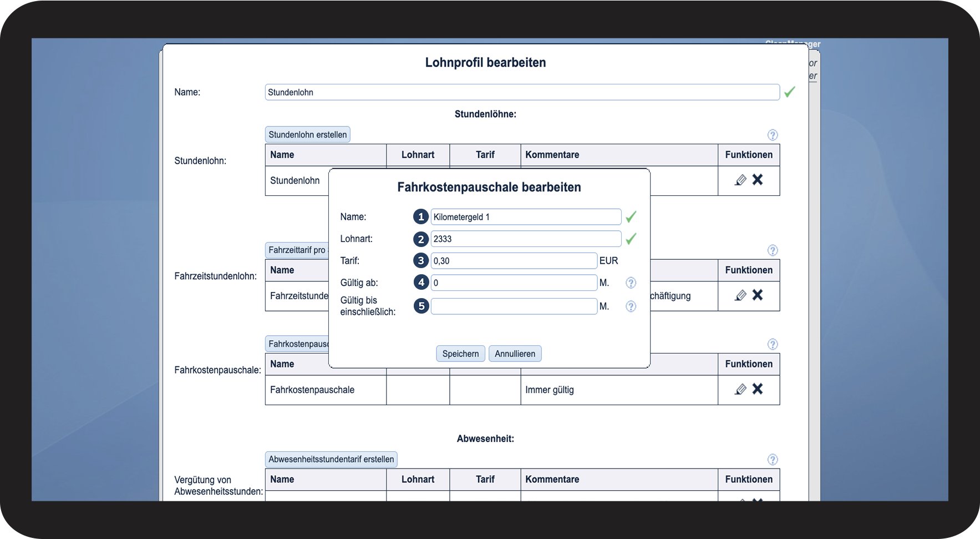
Task: Select the Tarif field with 0,30
Action: [x=514, y=261]
